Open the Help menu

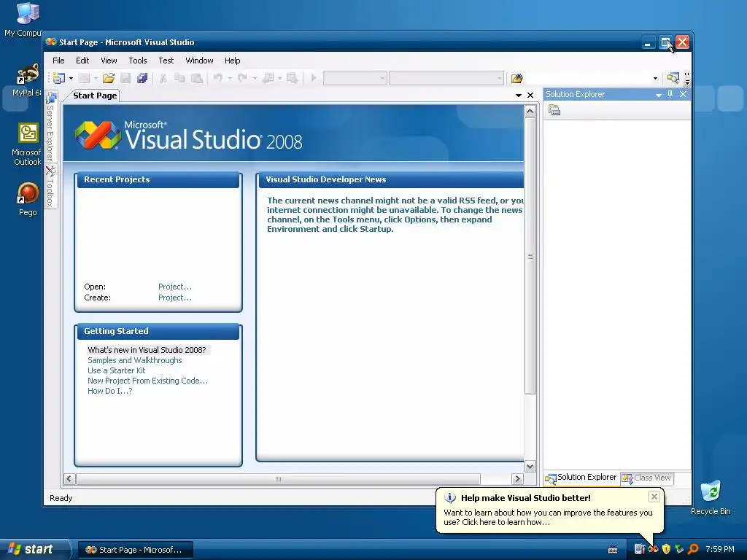point(233,61)
